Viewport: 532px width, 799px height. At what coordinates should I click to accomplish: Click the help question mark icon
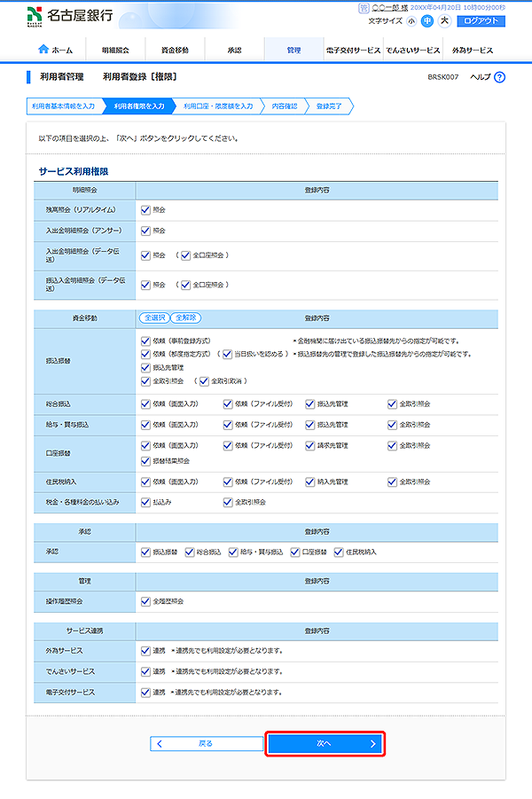(499, 77)
